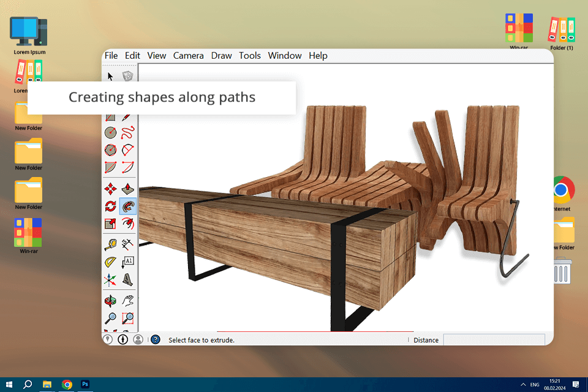Choose the Circle drawing tool
588x392 pixels.
[110, 133]
